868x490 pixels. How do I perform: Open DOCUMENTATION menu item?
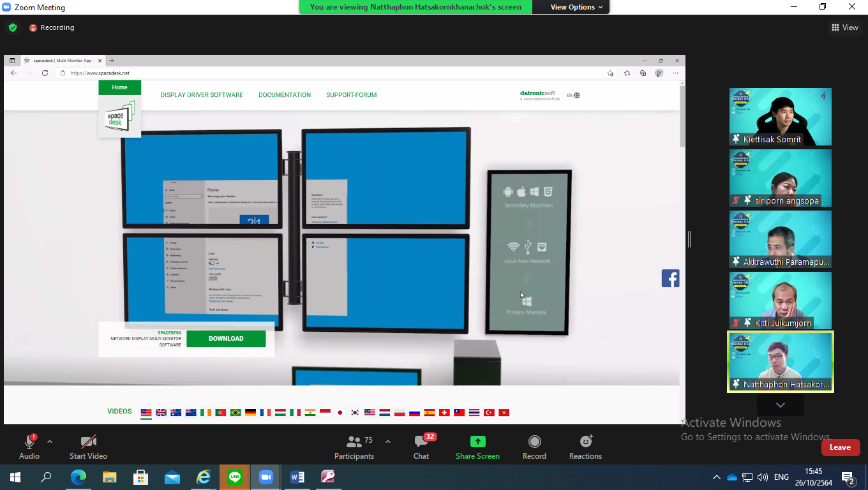[x=285, y=95]
